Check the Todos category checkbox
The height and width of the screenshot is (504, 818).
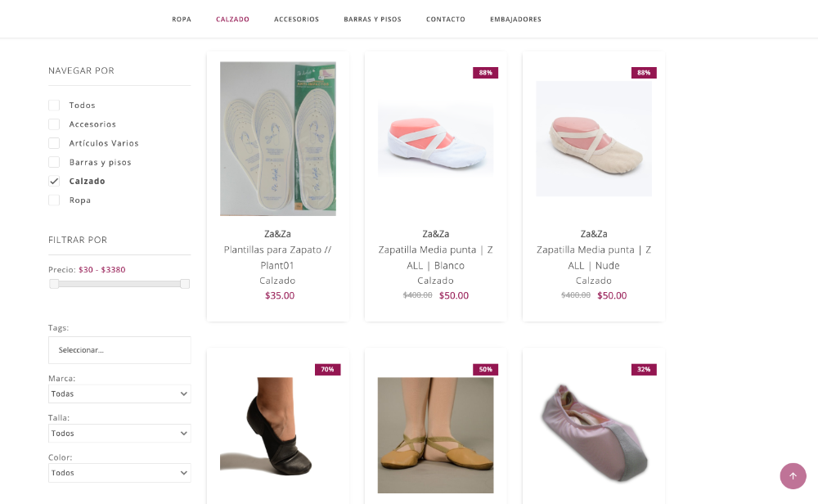(x=54, y=106)
